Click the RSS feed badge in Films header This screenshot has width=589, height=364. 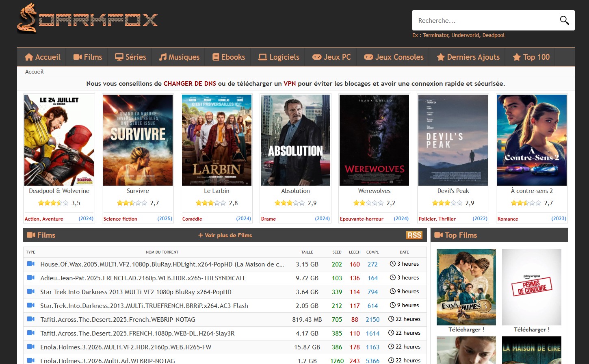point(414,235)
